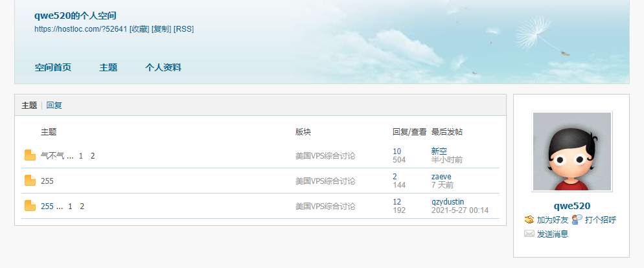The image size is (644, 268).
Task: Switch to 个人资料 tab
Action: tap(163, 68)
